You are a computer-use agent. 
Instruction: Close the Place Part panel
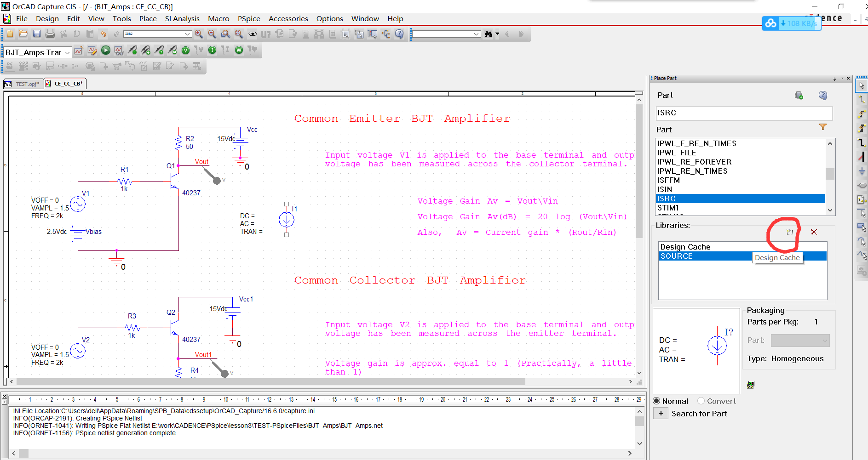click(848, 79)
